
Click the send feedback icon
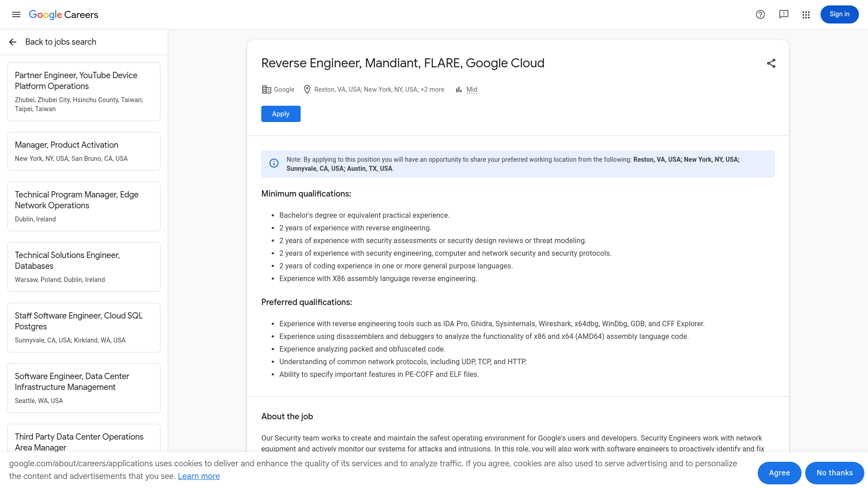(783, 14)
